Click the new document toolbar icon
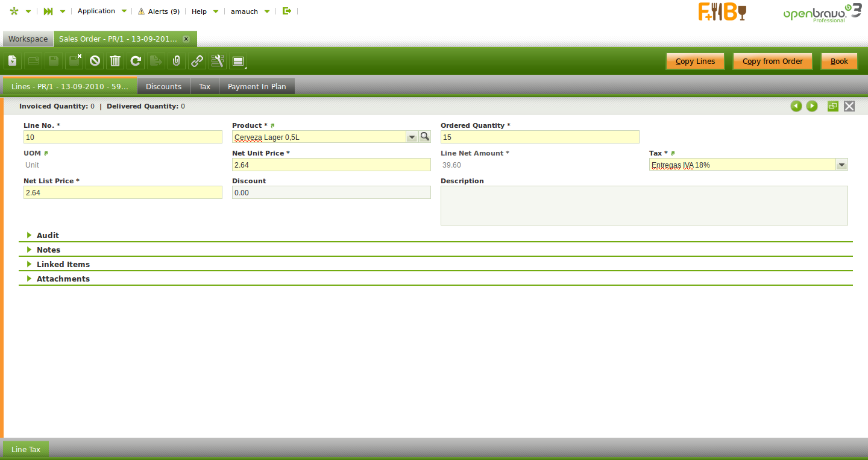 click(13, 61)
